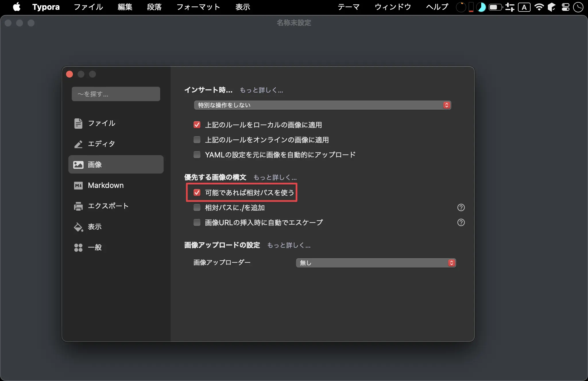Click the エクスポート printer icon in sidebar
Image resolution: width=588 pixels, height=381 pixels.
(x=78, y=206)
